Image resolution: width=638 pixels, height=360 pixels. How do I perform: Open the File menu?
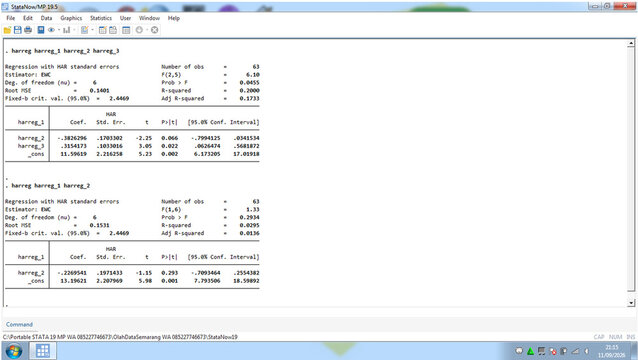11,18
